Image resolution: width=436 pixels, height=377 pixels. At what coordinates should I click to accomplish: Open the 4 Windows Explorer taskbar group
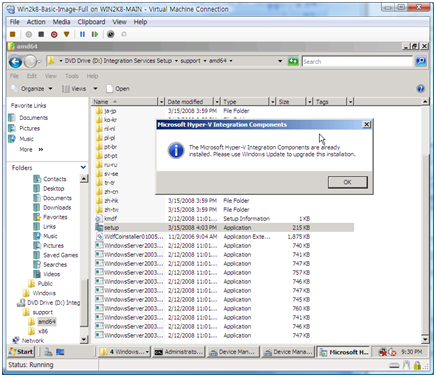pyautogui.click(x=125, y=352)
